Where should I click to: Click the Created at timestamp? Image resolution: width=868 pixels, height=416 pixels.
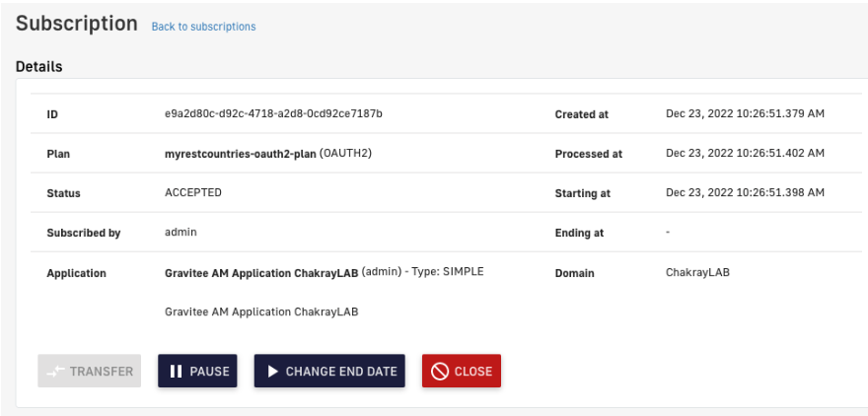click(x=745, y=113)
